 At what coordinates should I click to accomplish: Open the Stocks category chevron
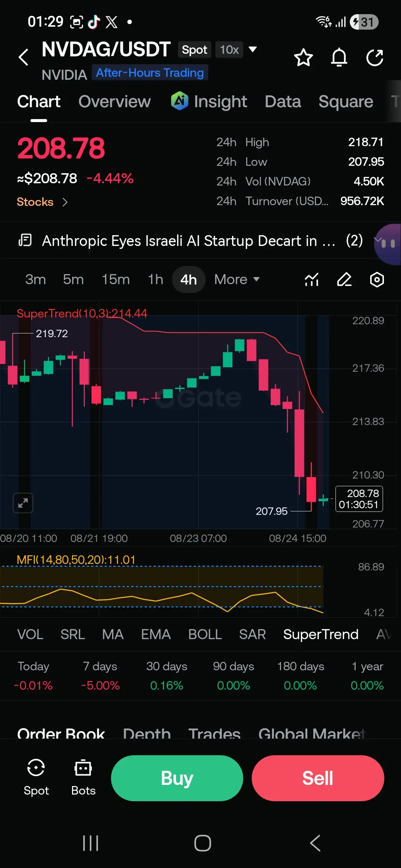(65, 202)
